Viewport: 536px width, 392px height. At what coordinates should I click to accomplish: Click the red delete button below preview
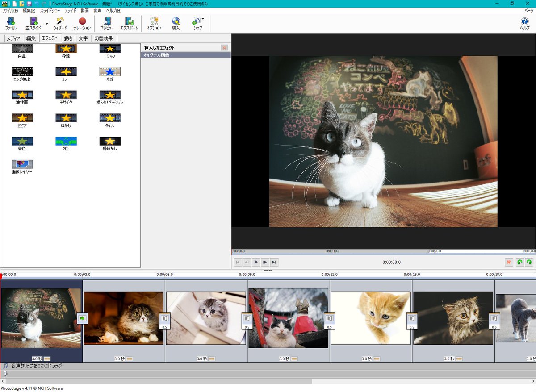click(x=509, y=262)
